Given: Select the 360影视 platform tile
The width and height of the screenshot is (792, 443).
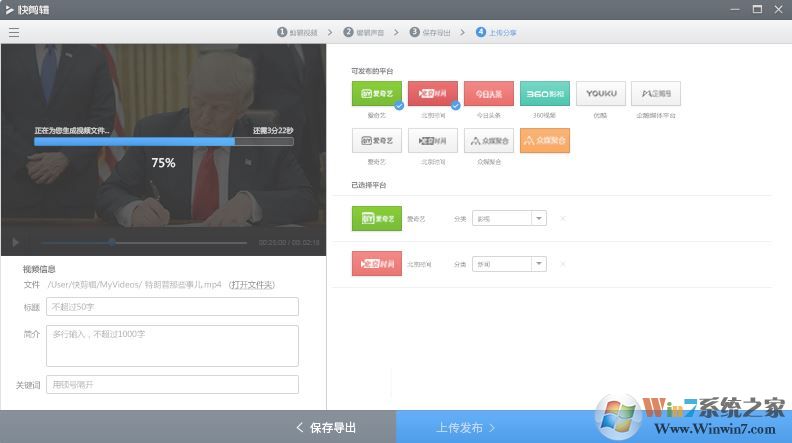Looking at the screenshot, I should (545, 93).
